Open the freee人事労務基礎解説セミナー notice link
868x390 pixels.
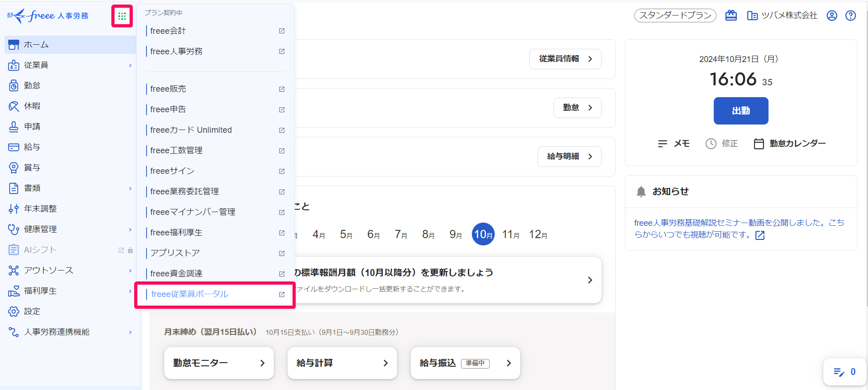click(739, 229)
